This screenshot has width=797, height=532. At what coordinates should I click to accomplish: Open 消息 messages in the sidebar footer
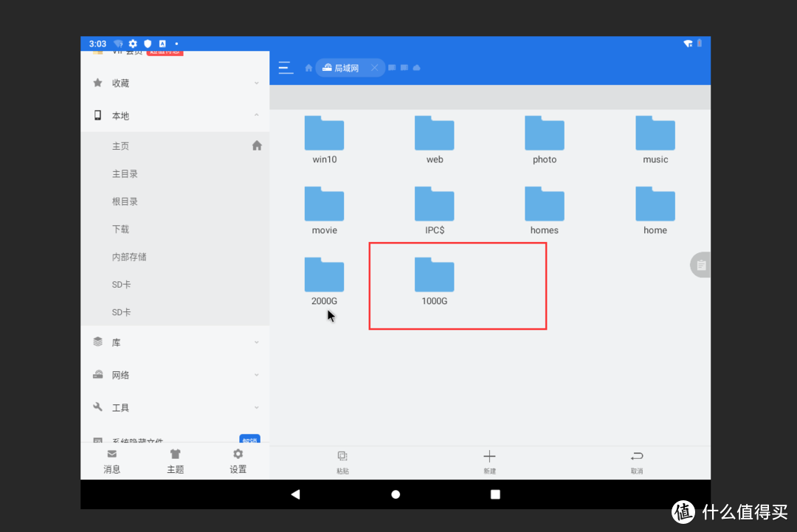click(x=112, y=461)
